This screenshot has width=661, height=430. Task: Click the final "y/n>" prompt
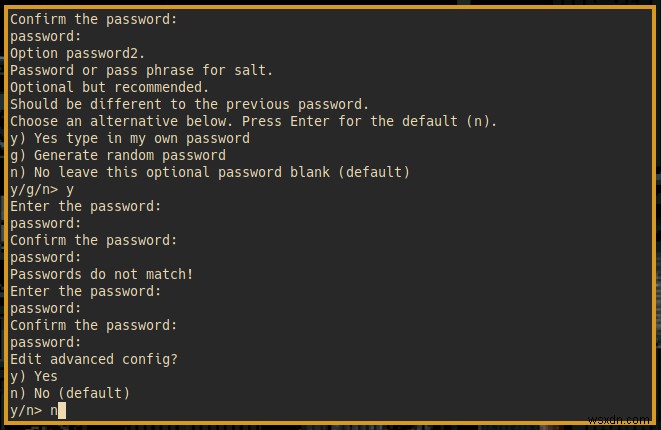click(x=25, y=410)
